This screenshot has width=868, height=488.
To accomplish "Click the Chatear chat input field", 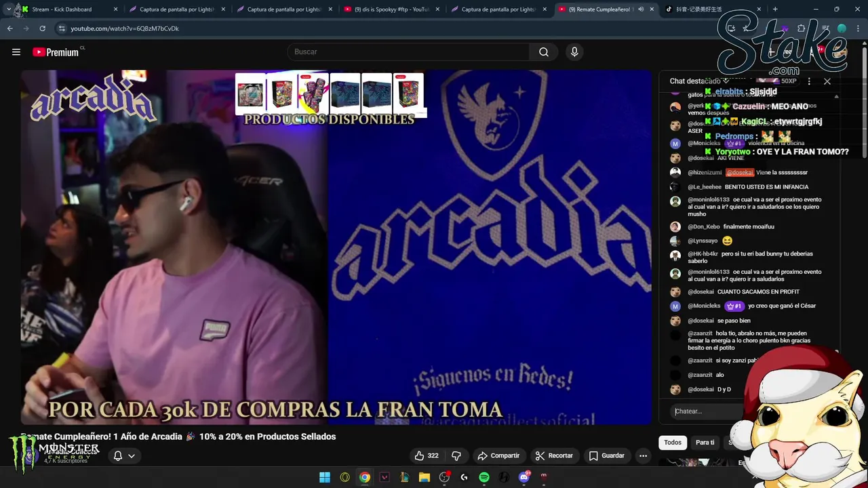I will pos(705,411).
